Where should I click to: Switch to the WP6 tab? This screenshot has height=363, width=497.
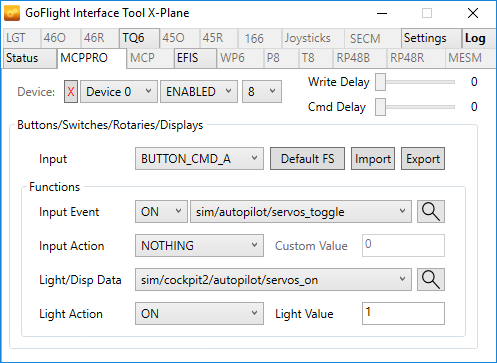tap(240, 58)
